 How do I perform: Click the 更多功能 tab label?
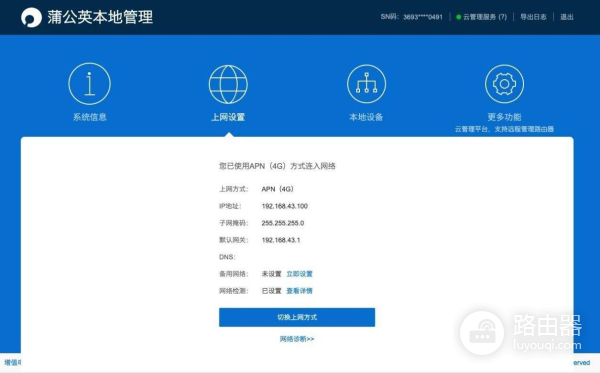[x=504, y=117]
